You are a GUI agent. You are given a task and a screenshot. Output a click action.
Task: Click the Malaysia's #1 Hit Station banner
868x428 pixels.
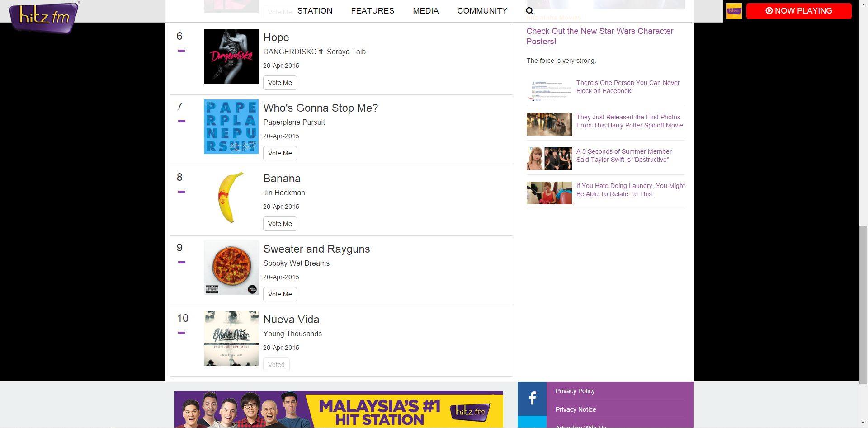(x=338, y=409)
